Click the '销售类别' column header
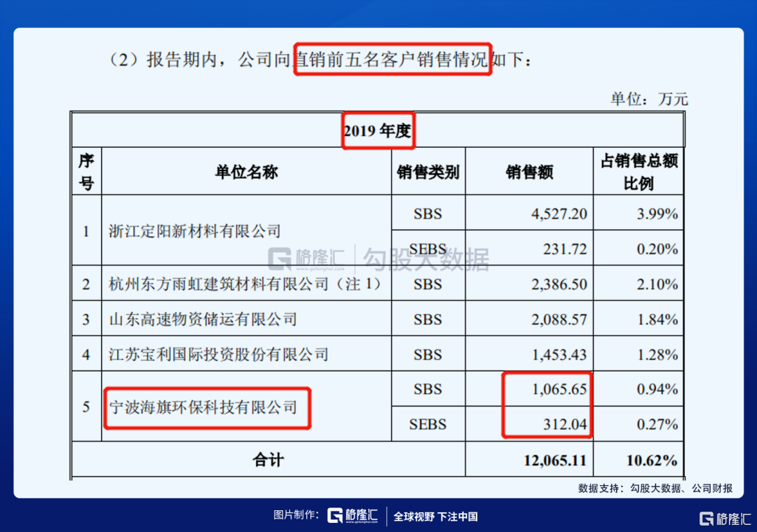The image size is (757, 532). click(428, 172)
